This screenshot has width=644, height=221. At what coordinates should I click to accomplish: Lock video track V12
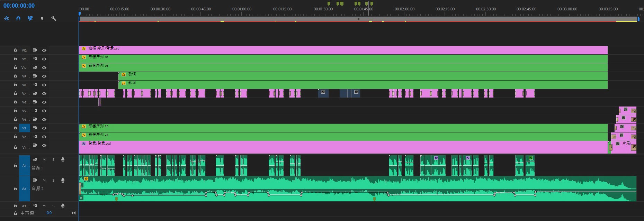click(16, 50)
